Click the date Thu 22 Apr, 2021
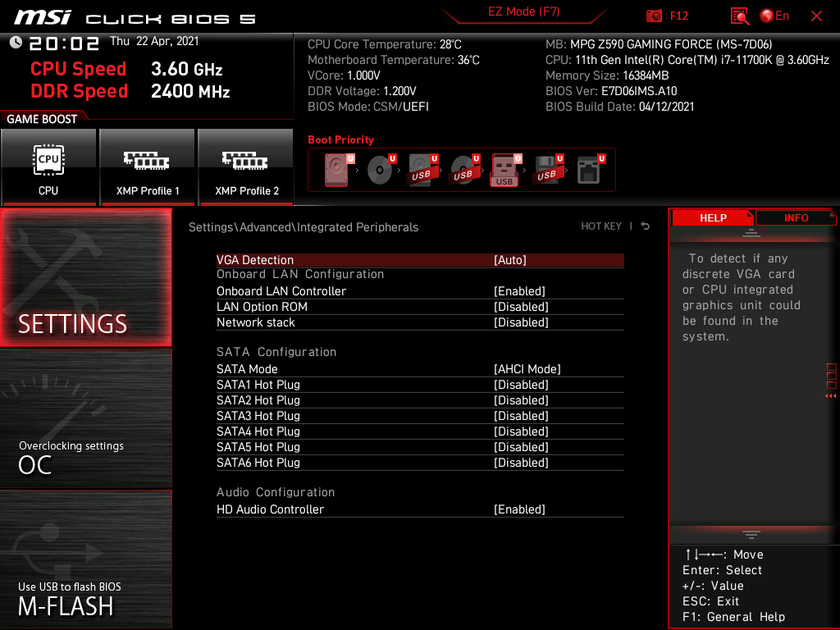The image size is (840, 630). pyautogui.click(x=154, y=41)
